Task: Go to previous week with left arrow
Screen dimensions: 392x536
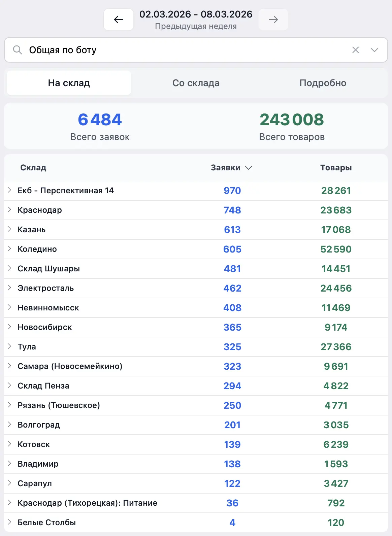Action: tap(119, 20)
